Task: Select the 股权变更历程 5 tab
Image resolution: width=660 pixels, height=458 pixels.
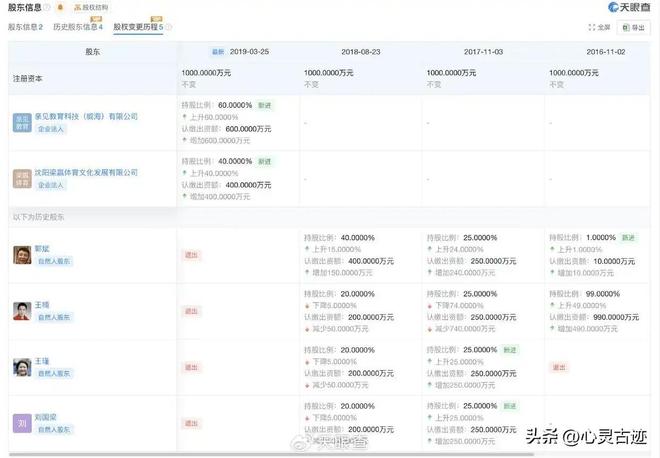Action: [x=138, y=27]
